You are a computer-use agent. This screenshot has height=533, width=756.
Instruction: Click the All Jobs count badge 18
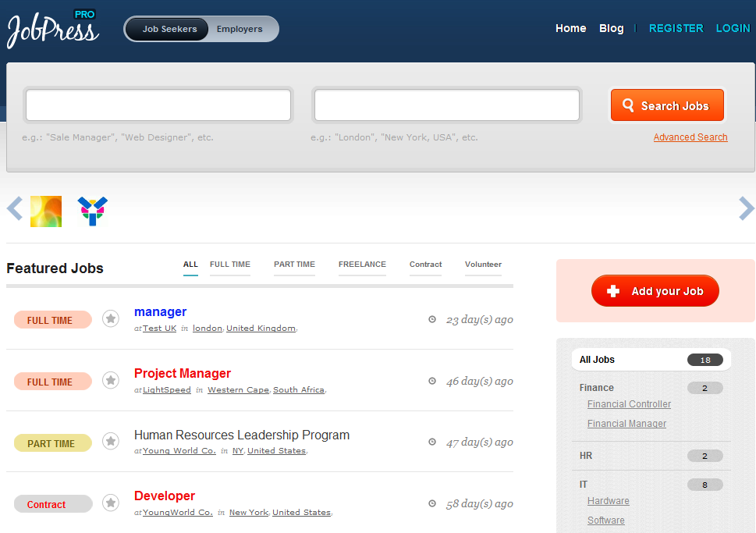pyautogui.click(x=705, y=360)
